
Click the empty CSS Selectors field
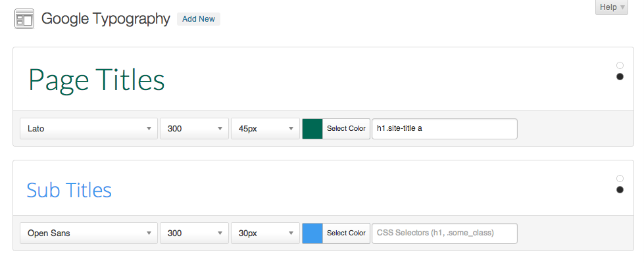pyautogui.click(x=445, y=233)
